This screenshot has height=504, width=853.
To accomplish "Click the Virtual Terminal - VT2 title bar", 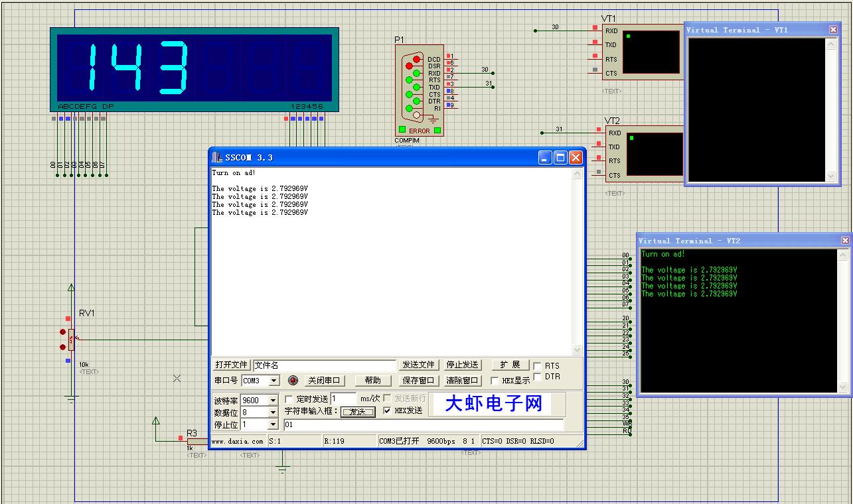I will pyautogui.click(x=744, y=241).
